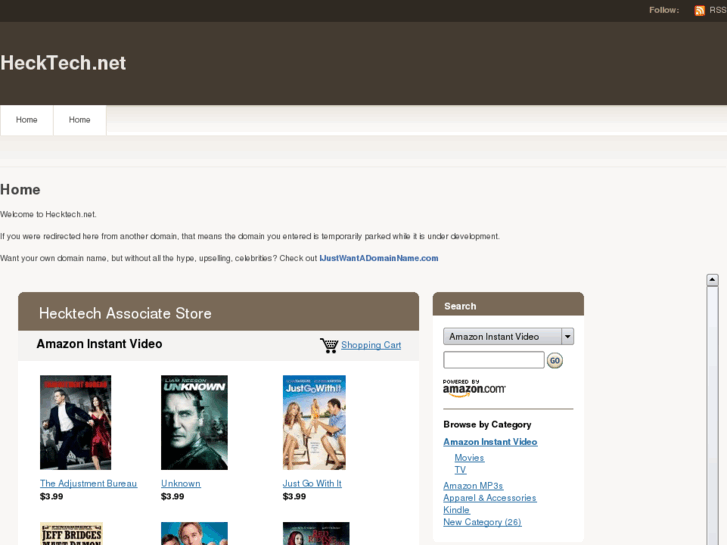Click The Adjustment Bureau poster thumbnail
This screenshot has width=727, height=545.
(x=76, y=423)
